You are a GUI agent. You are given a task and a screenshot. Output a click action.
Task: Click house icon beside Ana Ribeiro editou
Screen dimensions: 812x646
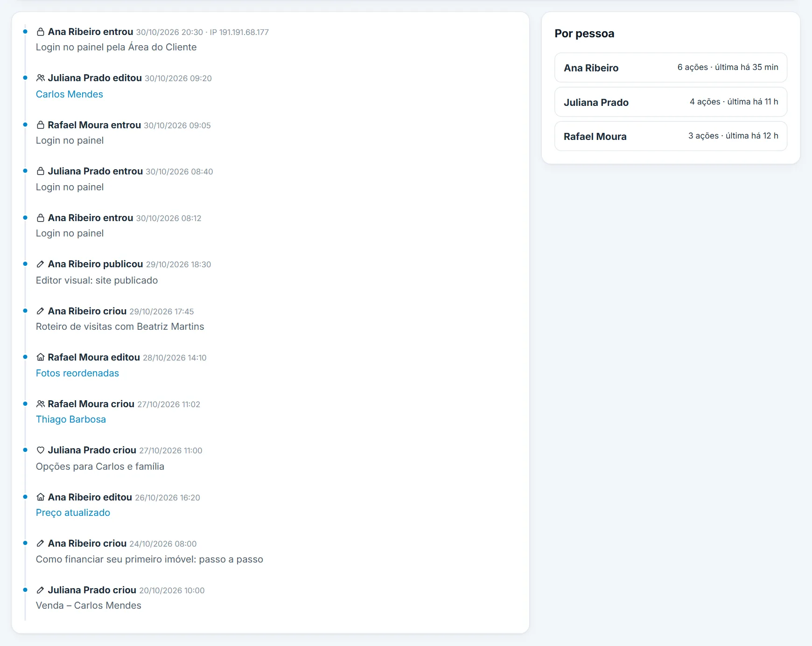point(41,497)
